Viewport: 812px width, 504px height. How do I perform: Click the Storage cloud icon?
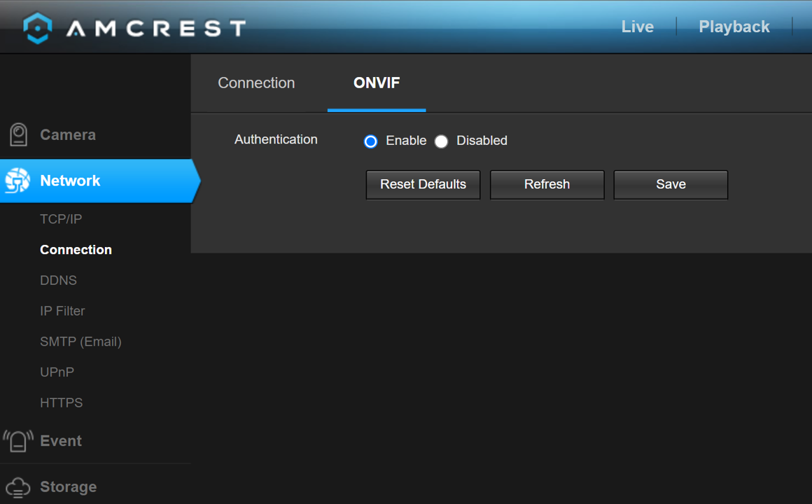18,487
